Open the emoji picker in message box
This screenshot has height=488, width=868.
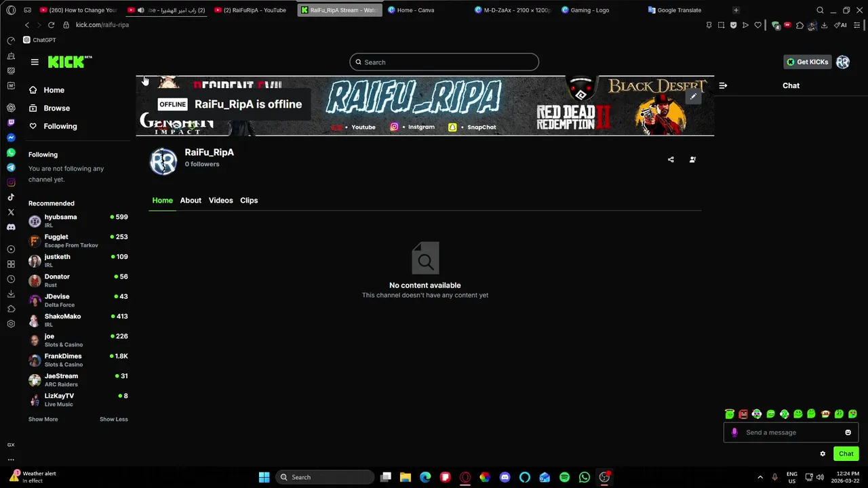pyautogui.click(x=848, y=432)
